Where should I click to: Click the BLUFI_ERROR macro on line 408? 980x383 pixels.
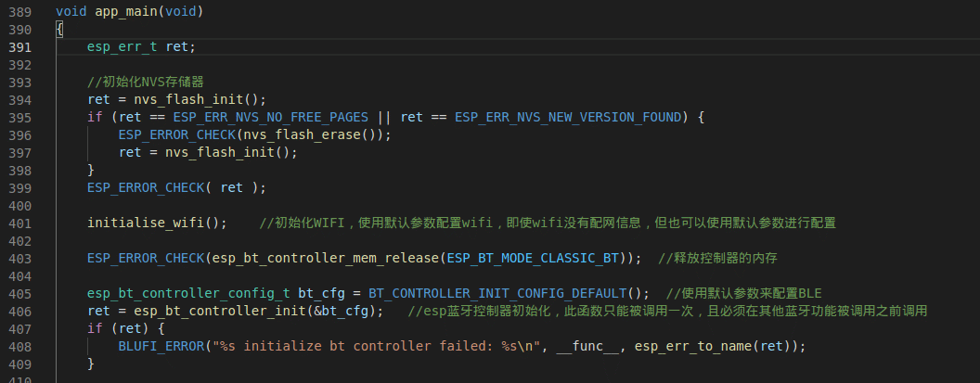coord(161,346)
